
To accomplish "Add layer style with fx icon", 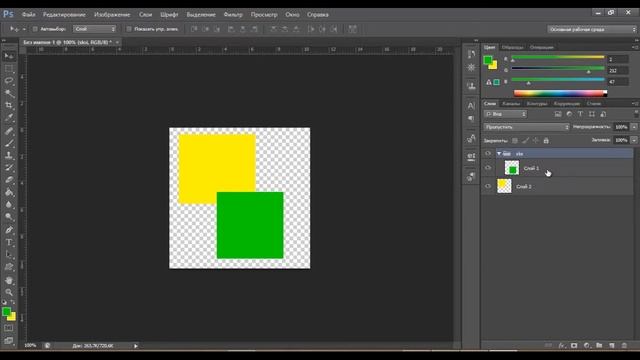I will 562,345.
